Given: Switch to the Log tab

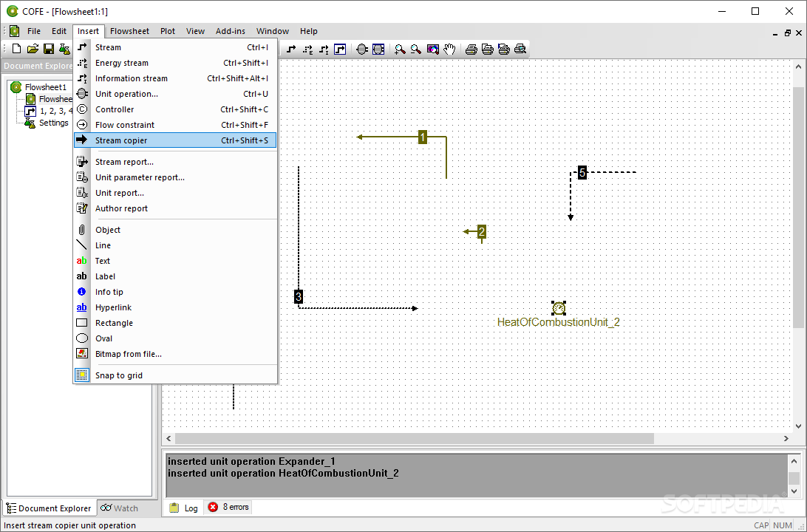Looking at the screenshot, I should point(184,508).
